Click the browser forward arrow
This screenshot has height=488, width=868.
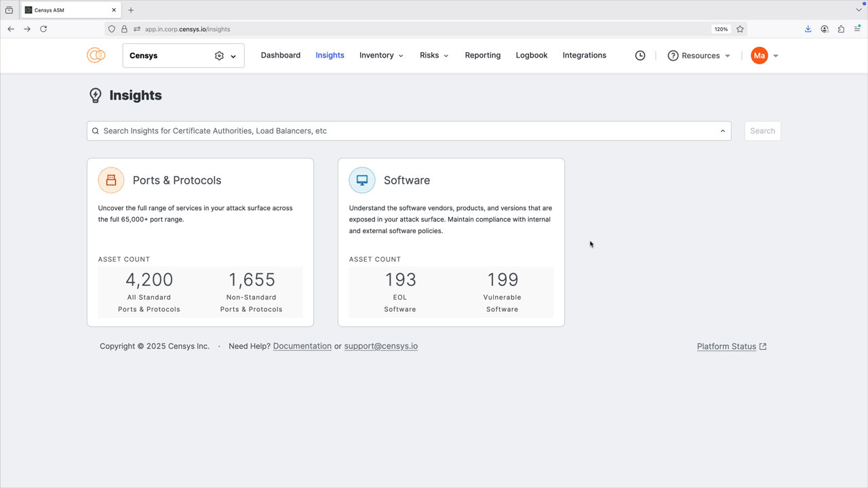pyautogui.click(x=27, y=29)
